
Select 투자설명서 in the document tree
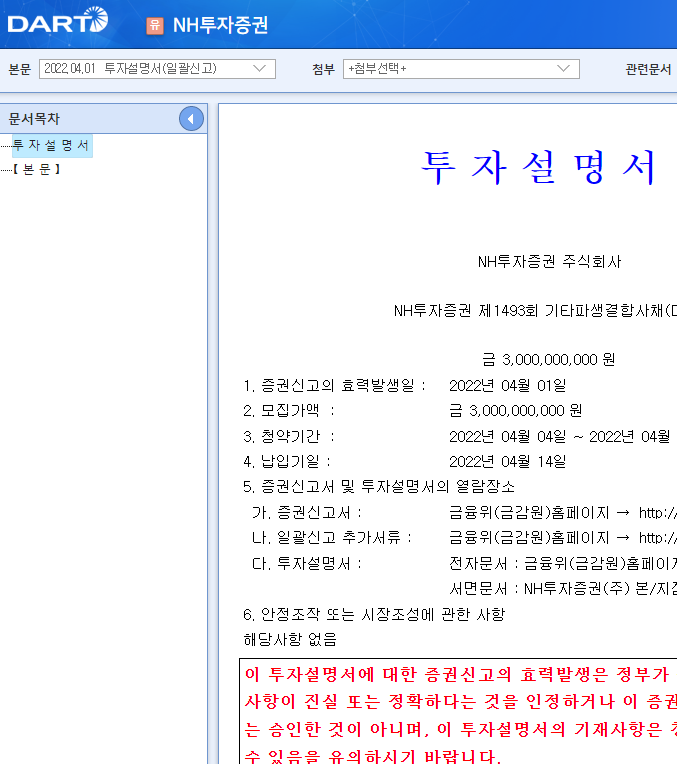click(52, 145)
